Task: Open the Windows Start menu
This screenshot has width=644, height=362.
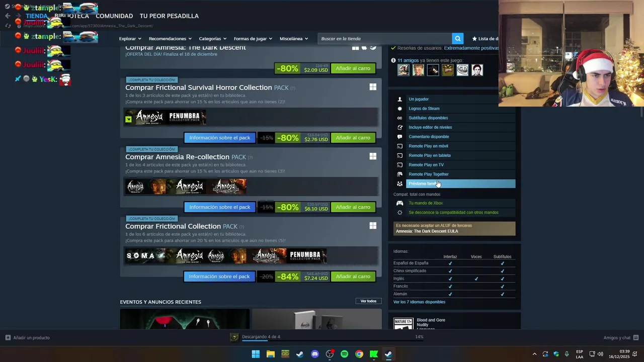Action: [x=256, y=354]
